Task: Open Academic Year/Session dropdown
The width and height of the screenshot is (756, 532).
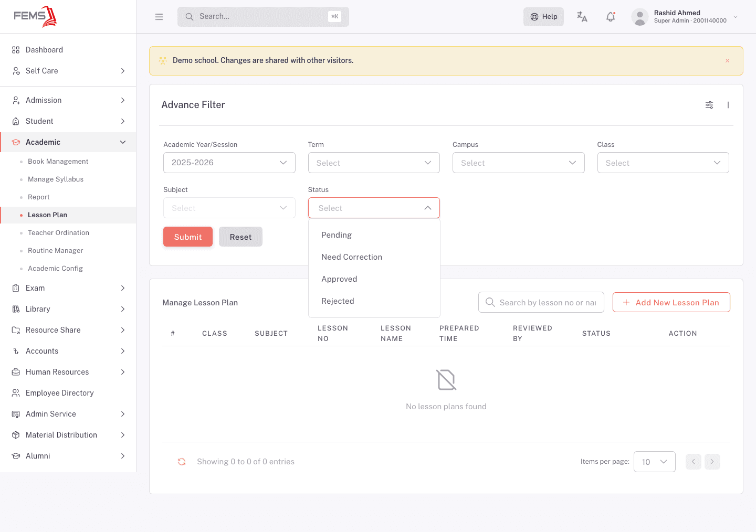Action: pyautogui.click(x=229, y=163)
